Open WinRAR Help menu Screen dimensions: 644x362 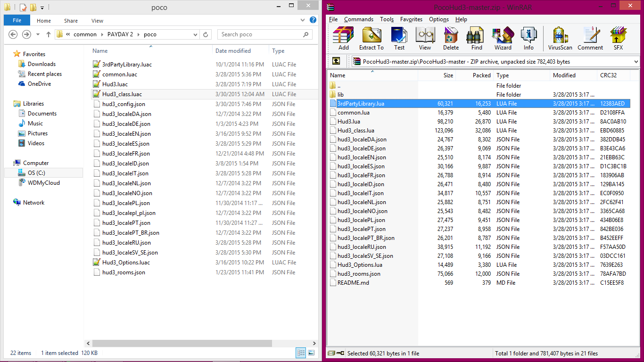[x=461, y=19]
